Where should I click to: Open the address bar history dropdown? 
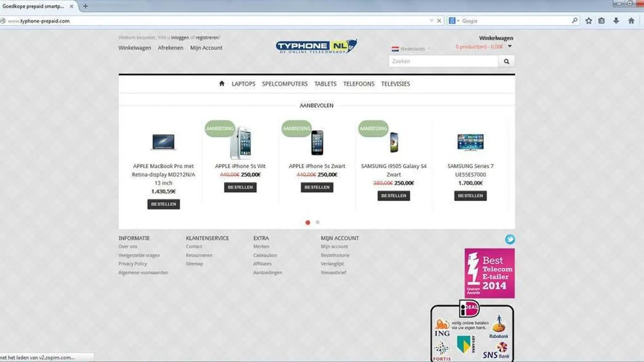431,21
